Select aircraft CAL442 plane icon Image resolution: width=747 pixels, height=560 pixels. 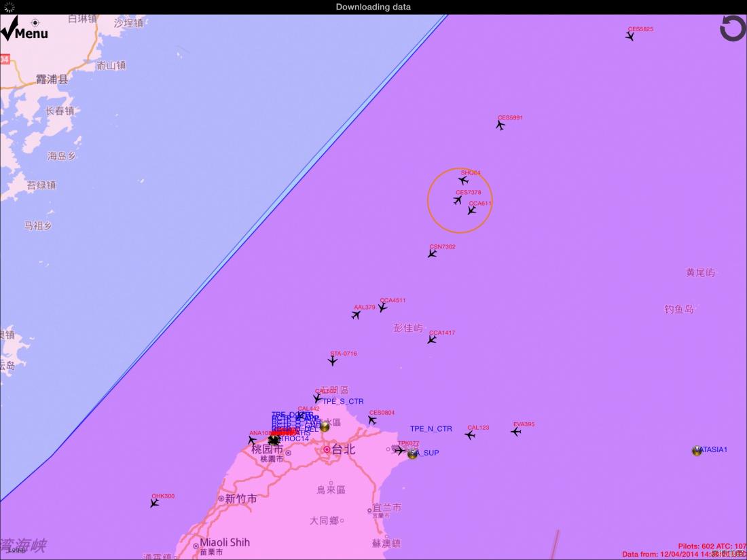pos(301,415)
